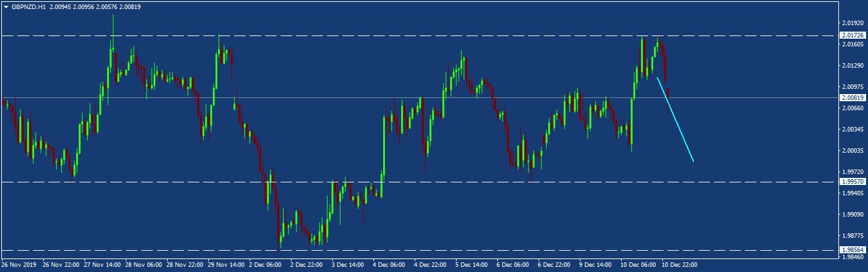Click the OHLC values 2.00945 2.00956 2.00576 2.00819
The width and height of the screenshot is (868, 272).
click(95, 7)
